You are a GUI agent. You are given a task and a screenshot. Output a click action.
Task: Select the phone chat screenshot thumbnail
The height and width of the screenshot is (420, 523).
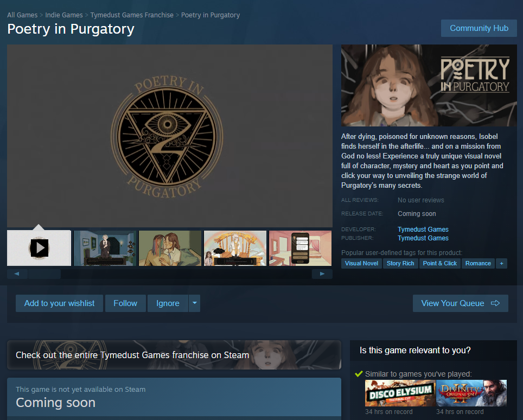click(301, 248)
